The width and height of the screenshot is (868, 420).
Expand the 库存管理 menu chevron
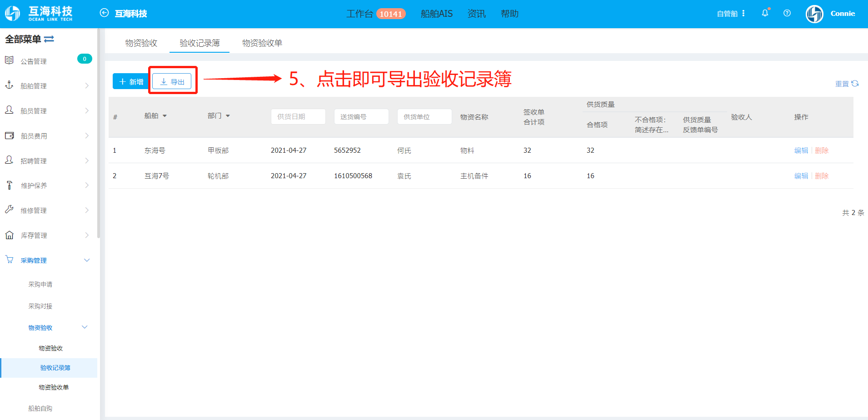coord(87,235)
